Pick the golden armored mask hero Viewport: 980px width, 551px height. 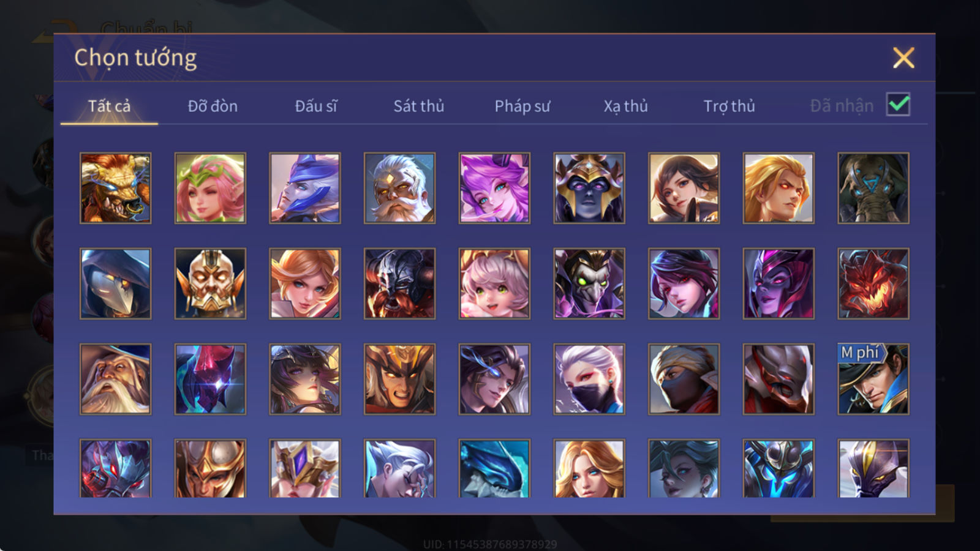(210, 283)
